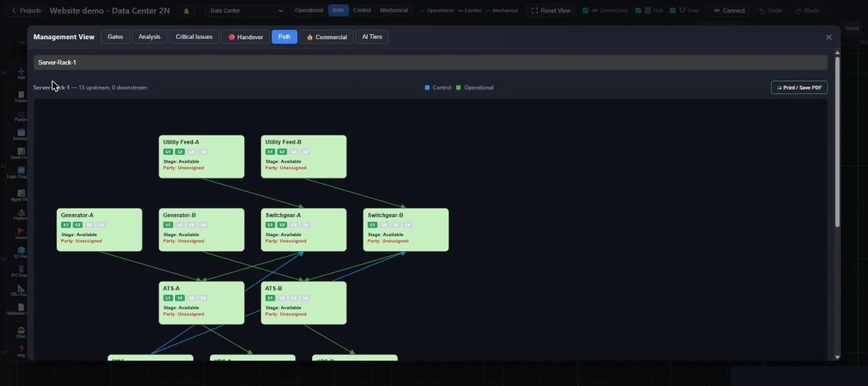
Task: Click the Mechanical legend entry in top toolbar
Action: click(x=502, y=11)
